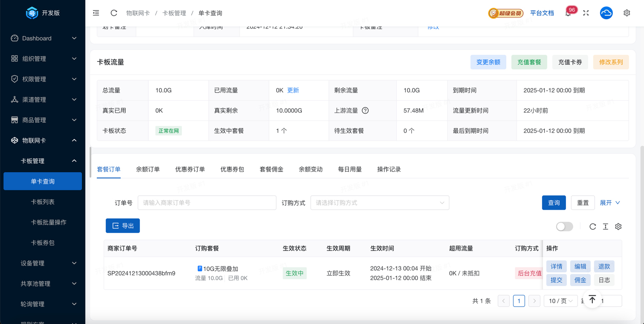
Task: Open the 10 / 页 page size selector
Action: point(560,301)
